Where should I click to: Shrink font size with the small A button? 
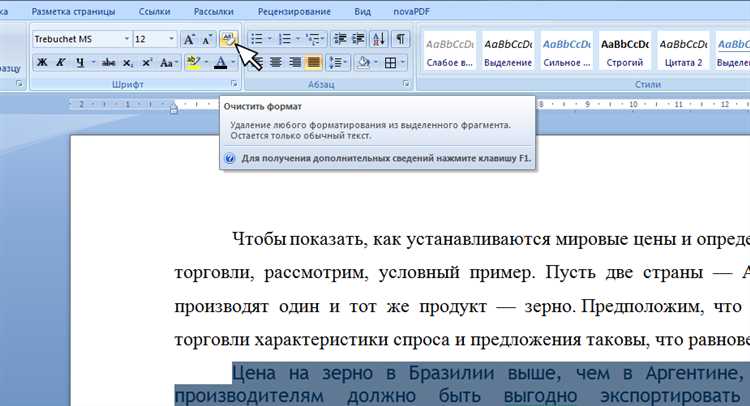click(x=207, y=39)
